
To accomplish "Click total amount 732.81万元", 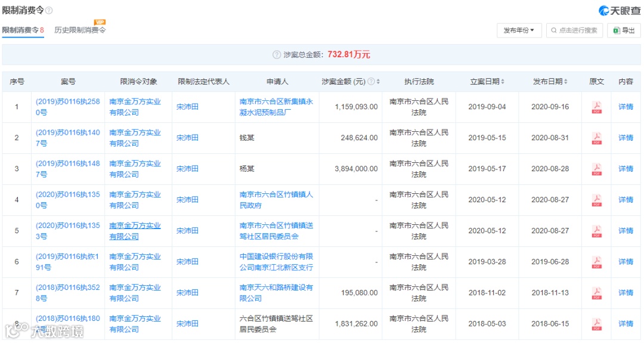I will [349, 55].
